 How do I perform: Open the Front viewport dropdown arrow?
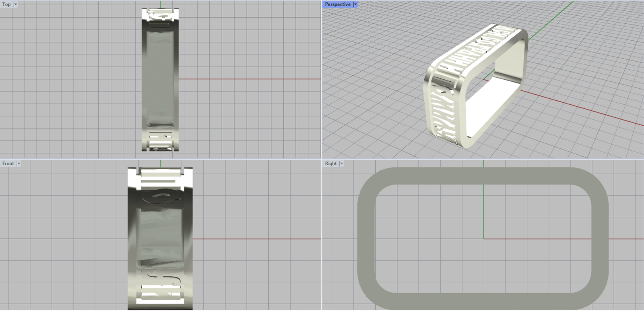[19, 164]
